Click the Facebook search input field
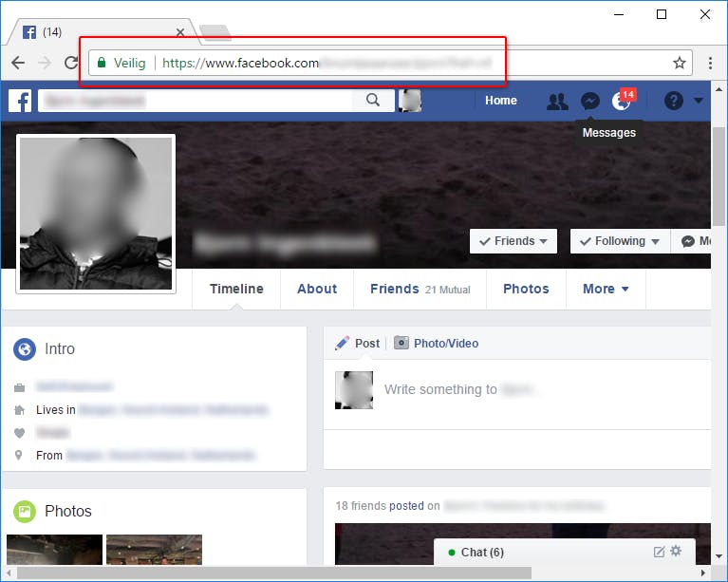728x582 pixels. pyautogui.click(x=195, y=101)
